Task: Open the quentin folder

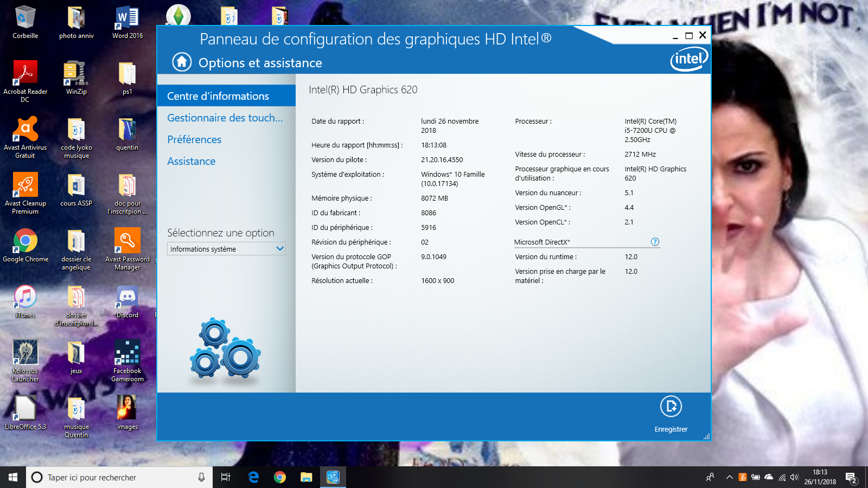Action: (127, 134)
